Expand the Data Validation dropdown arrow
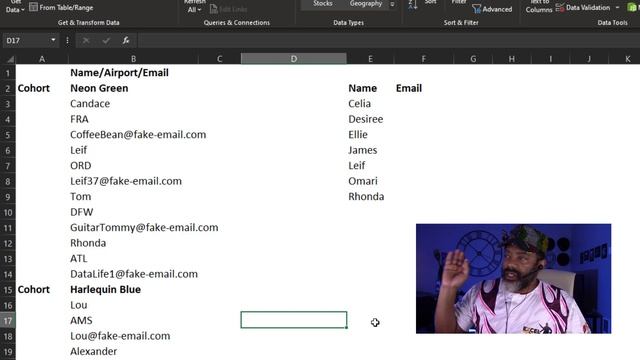Image resolution: width=640 pixels, height=360 pixels. coord(617,7)
